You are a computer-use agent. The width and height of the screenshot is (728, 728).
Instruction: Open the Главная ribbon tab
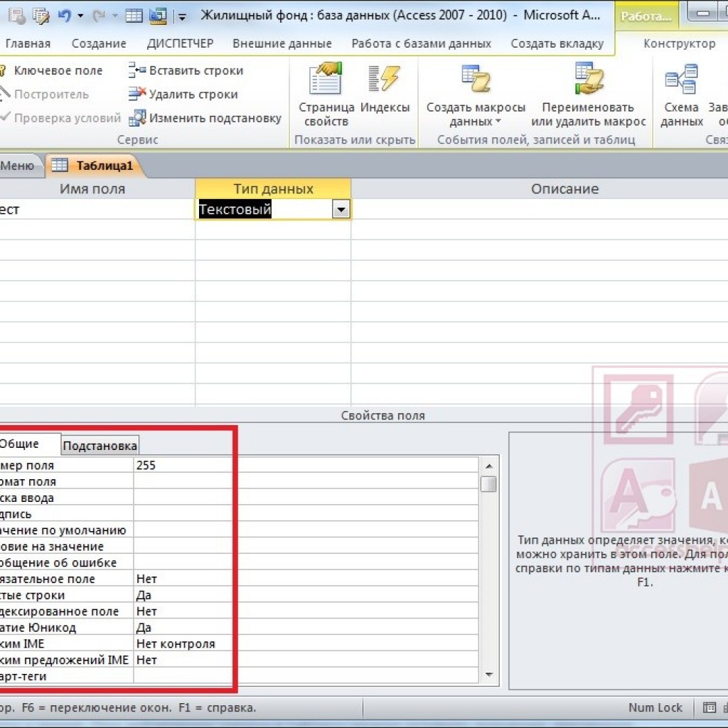click(28, 43)
